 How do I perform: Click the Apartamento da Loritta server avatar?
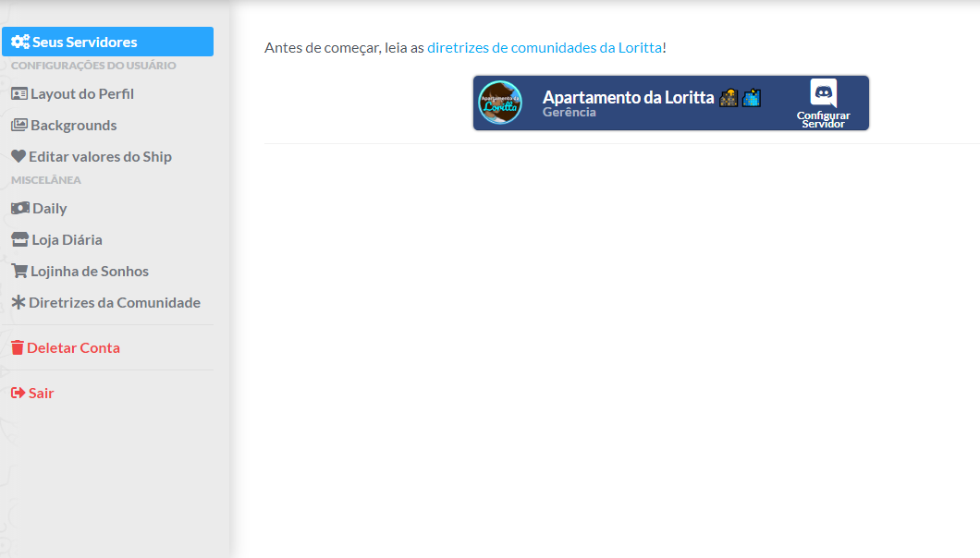point(500,103)
